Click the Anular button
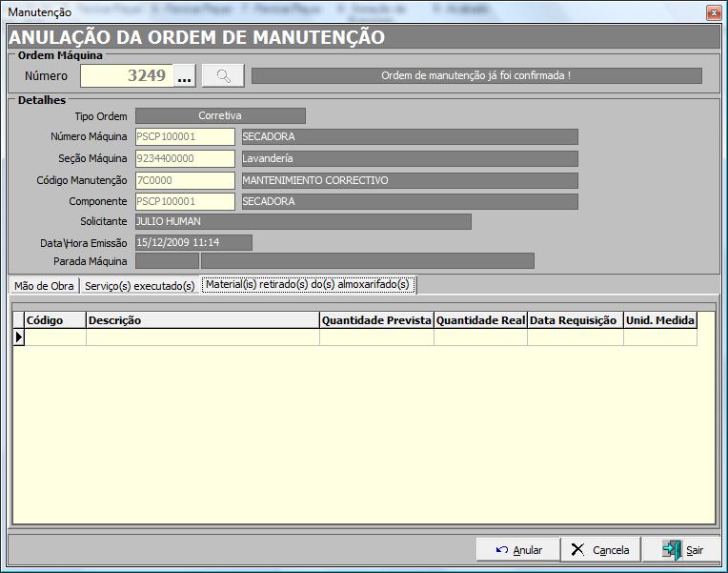The width and height of the screenshot is (728, 573). [x=518, y=550]
